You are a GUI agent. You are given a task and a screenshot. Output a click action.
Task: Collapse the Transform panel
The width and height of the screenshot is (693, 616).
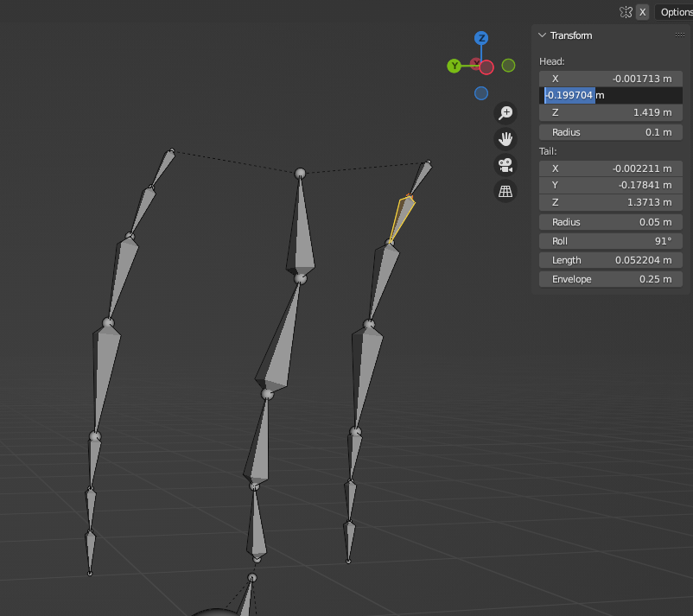pos(542,35)
